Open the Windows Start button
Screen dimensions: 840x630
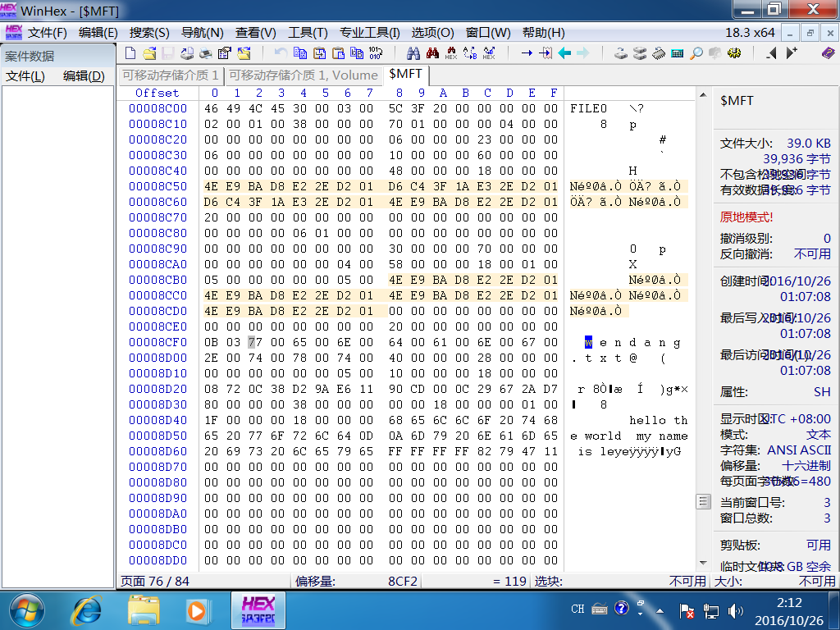pos(27,610)
